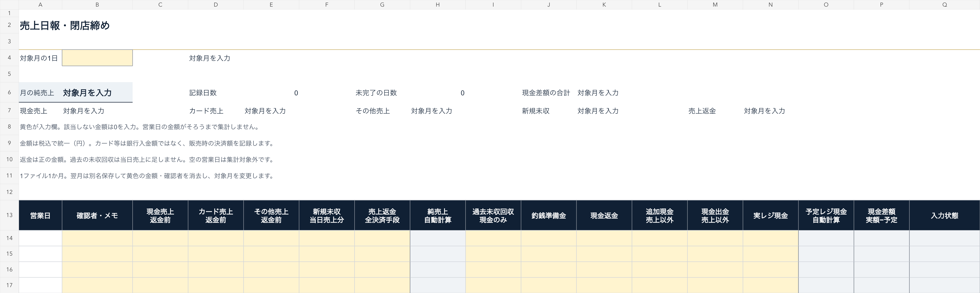Click the 売上返金 summary label
This screenshot has height=293, width=980.
(x=702, y=111)
